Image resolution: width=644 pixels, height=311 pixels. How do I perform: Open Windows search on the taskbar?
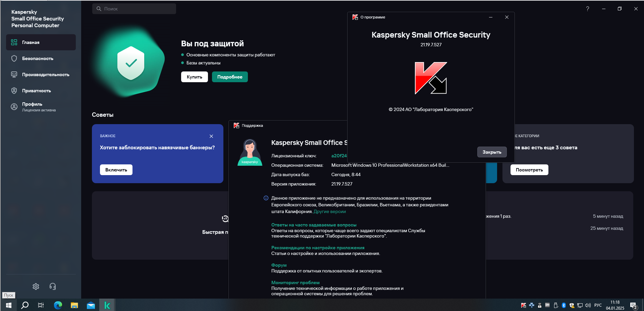[x=25, y=305]
